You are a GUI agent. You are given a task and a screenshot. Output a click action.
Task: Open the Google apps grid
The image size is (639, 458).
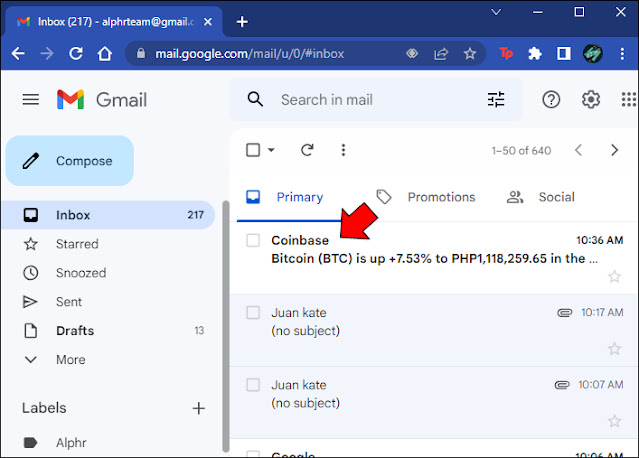629,99
